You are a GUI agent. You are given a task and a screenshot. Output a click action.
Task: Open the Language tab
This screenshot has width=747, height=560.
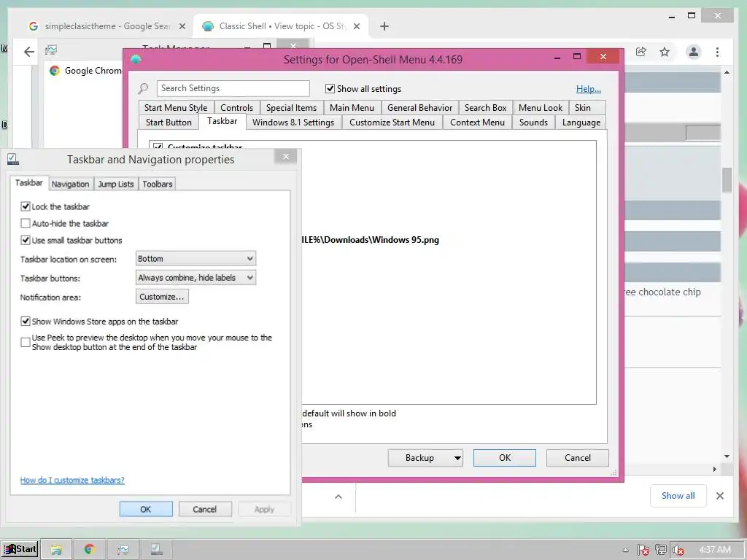pos(581,122)
